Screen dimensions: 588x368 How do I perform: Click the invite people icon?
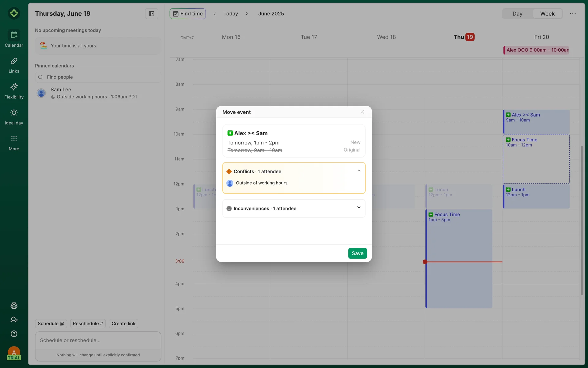point(14,320)
